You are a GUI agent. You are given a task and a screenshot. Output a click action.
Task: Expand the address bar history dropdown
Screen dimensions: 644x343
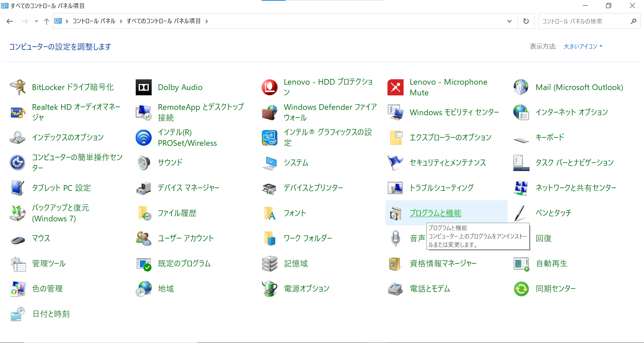tap(509, 21)
